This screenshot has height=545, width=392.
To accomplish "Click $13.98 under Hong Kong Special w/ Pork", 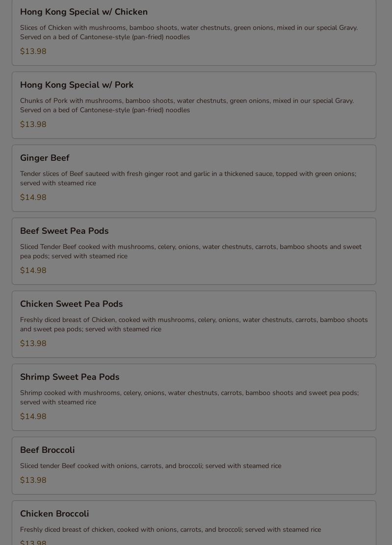I will point(33,124).
